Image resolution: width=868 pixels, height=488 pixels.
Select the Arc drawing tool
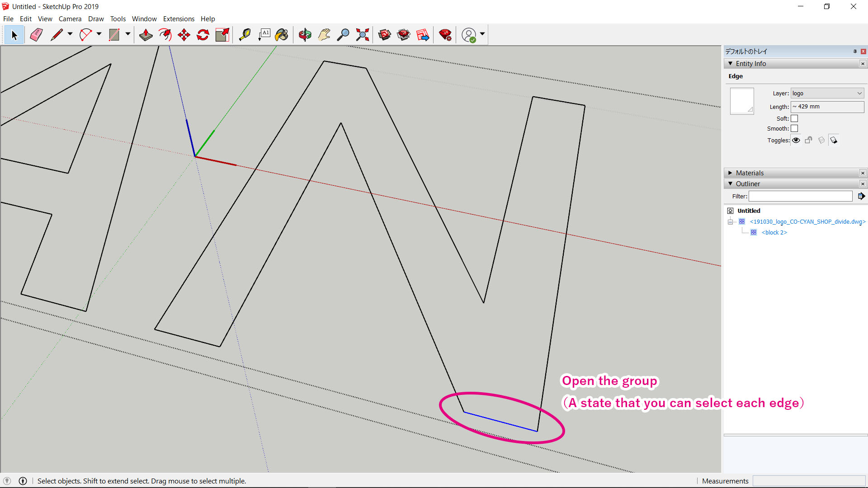[x=85, y=35]
